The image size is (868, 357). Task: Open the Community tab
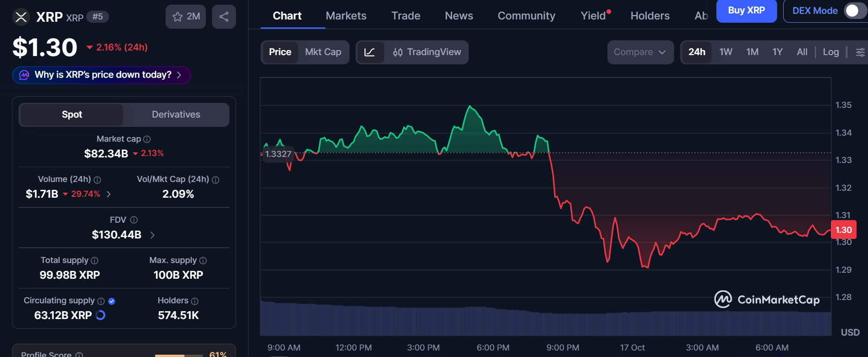click(x=526, y=16)
